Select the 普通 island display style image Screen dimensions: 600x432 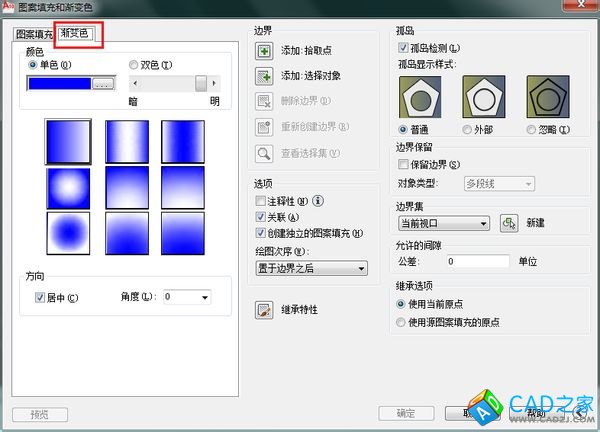pyautogui.click(x=418, y=97)
